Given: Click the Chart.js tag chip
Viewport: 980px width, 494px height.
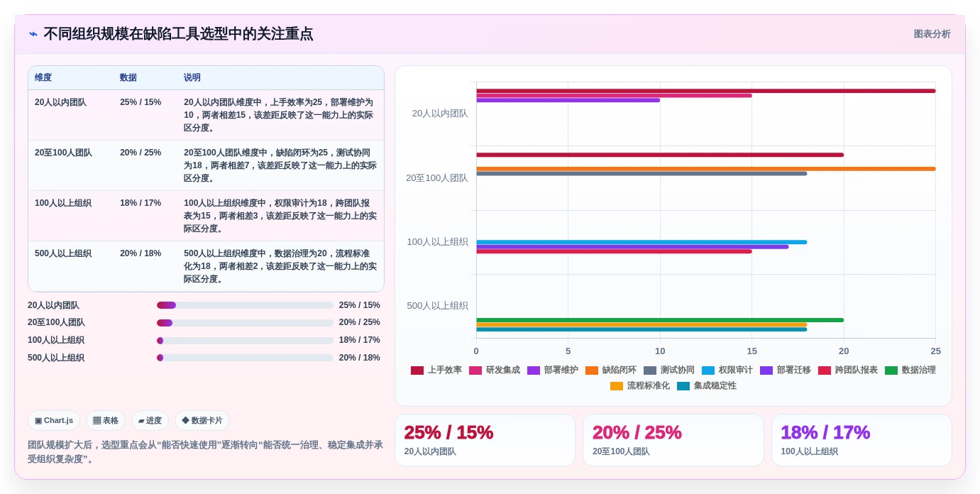Looking at the screenshot, I should (54, 421).
